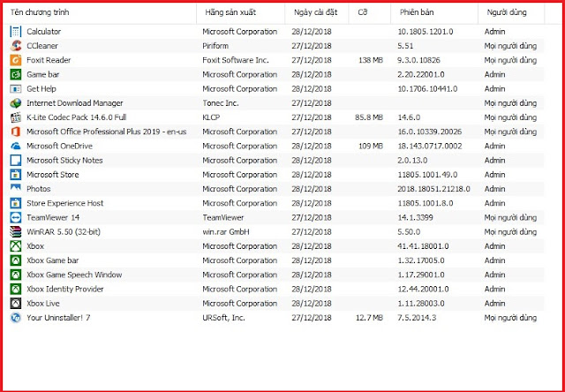Select the Microsoft OneDrive name

(59, 146)
